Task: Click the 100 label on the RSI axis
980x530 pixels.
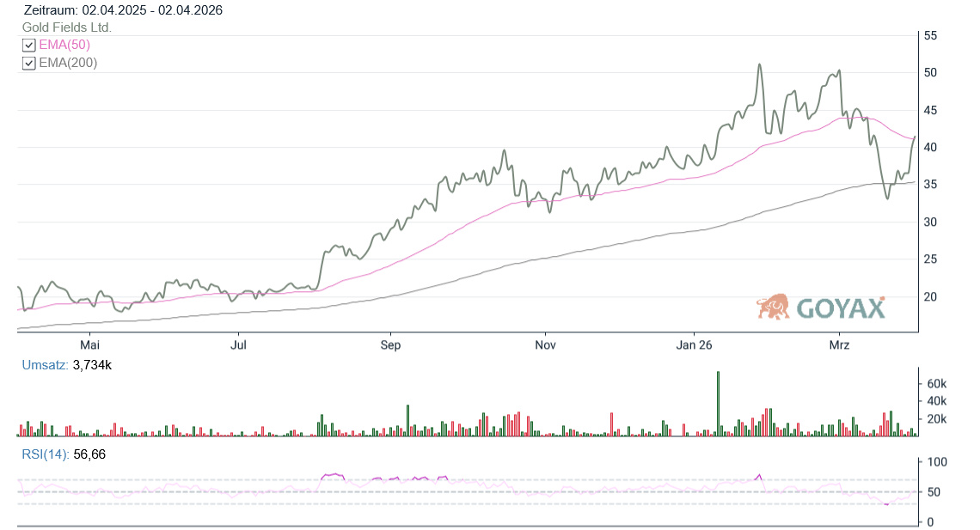Action: pos(934,462)
